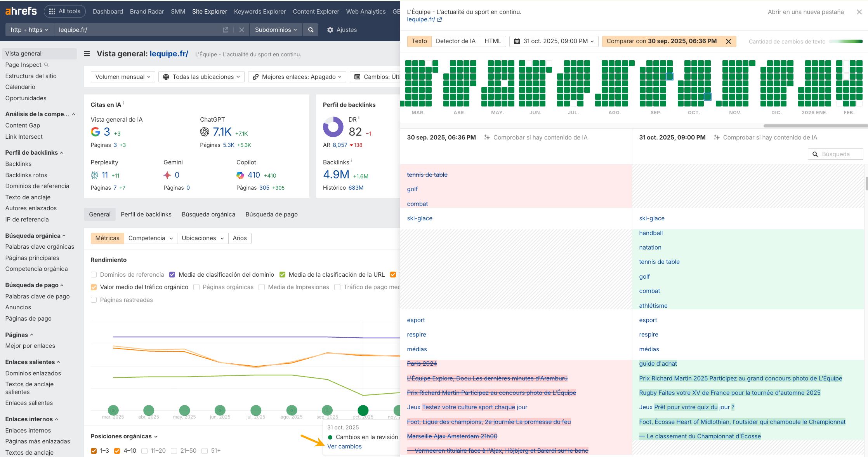Open lequipe.fr in new tab via external icon

(x=225, y=30)
